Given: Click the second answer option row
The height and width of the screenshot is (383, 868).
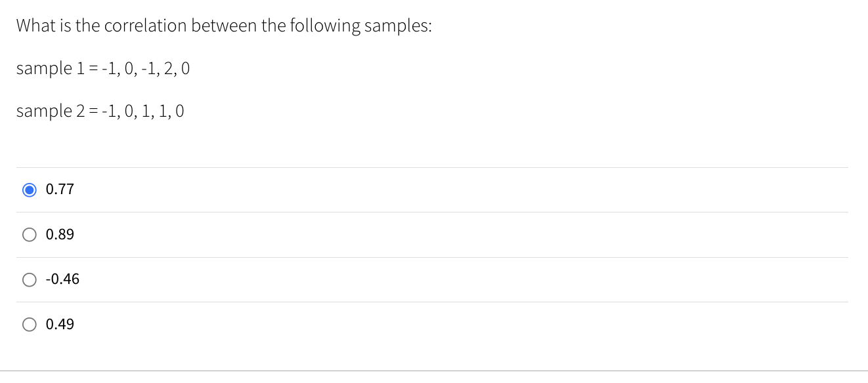Looking at the screenshot, I should point(263,234).
